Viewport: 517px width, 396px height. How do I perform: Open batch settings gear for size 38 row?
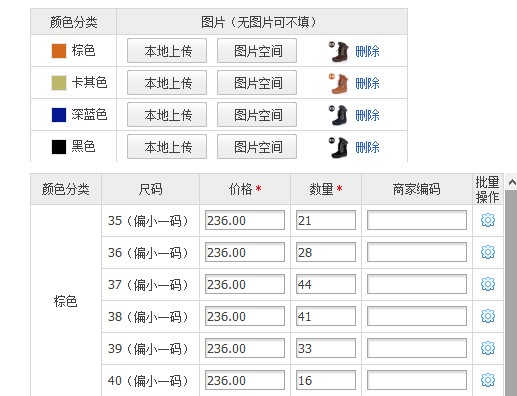[488, 316]
